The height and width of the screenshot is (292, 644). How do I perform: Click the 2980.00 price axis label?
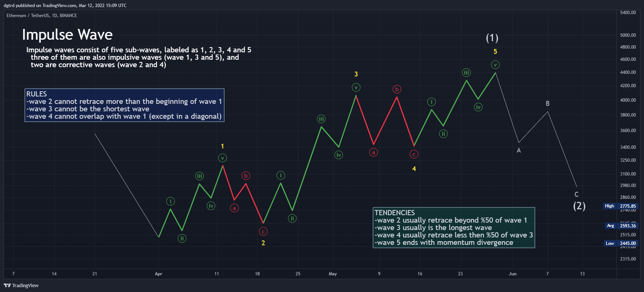[628, 186]
